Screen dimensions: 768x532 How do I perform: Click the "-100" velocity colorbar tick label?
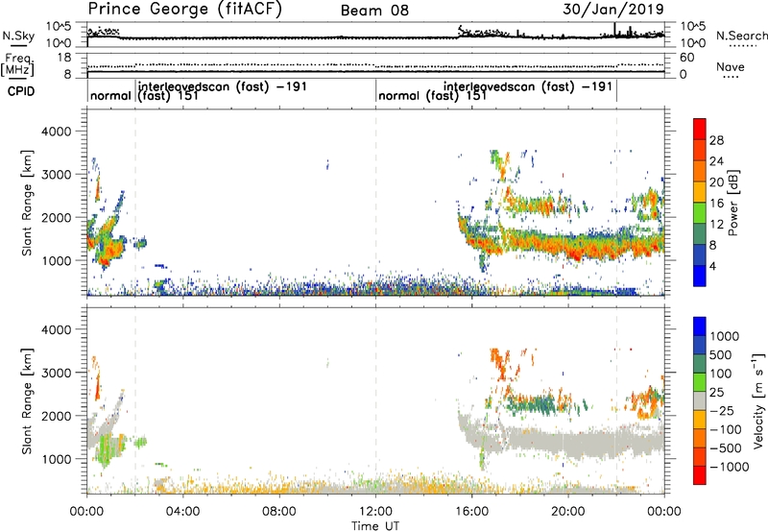726,429
